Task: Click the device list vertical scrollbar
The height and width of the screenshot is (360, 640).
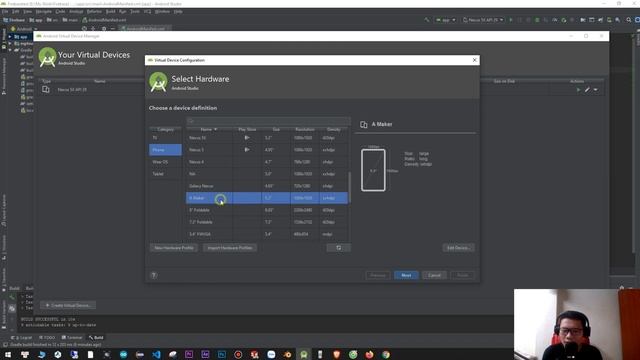Action: pos(349,188)
